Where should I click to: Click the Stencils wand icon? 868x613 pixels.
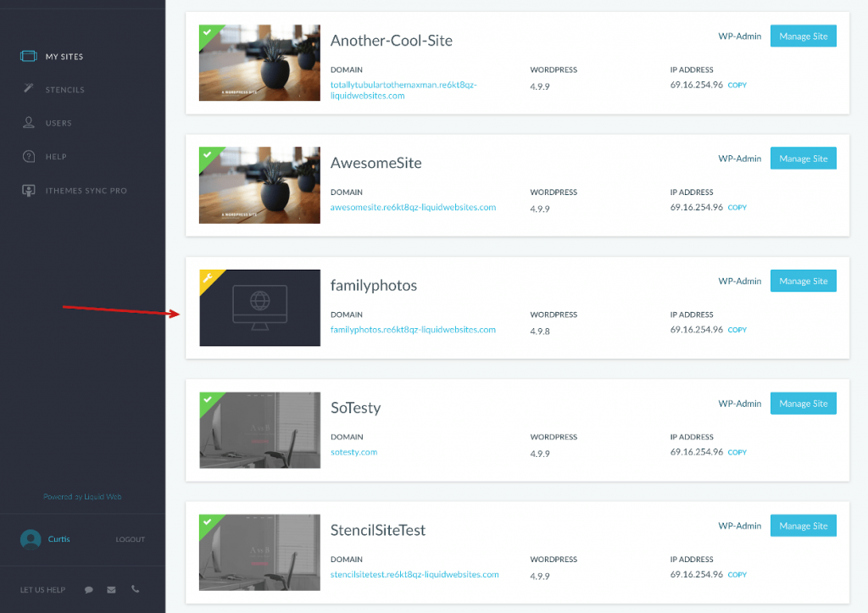(29, 89)
